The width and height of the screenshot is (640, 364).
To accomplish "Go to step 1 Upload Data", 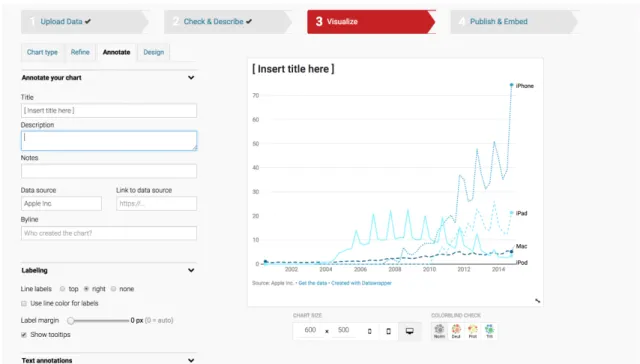I will click(x=84, y=22).
